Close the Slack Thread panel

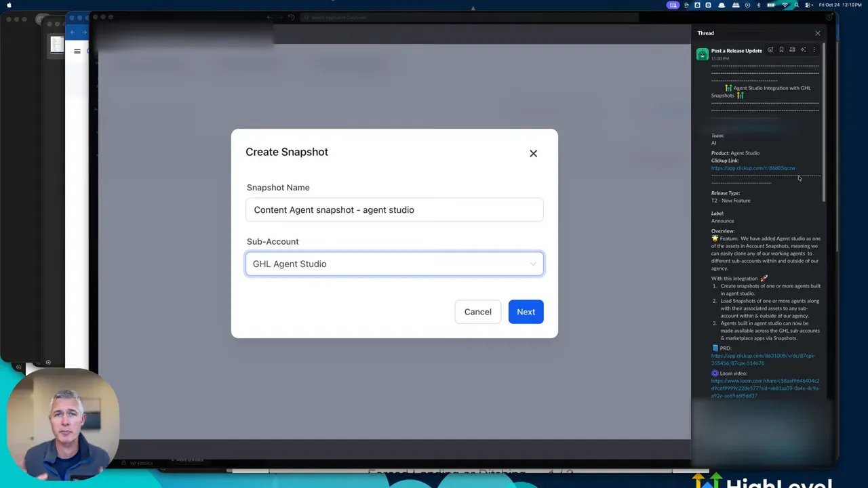pos(817,33)
